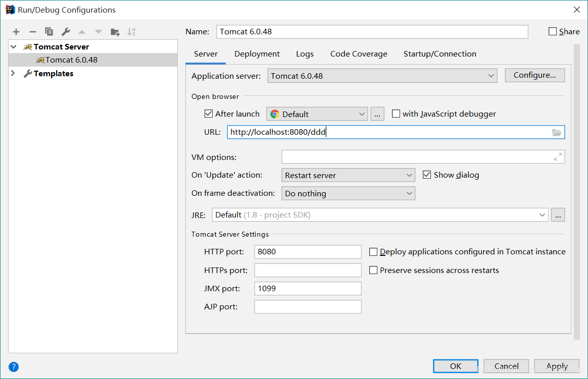The image size is (588, 379).
Task: Open edit defaults wrench icon in toolbar
Action: 66,32
